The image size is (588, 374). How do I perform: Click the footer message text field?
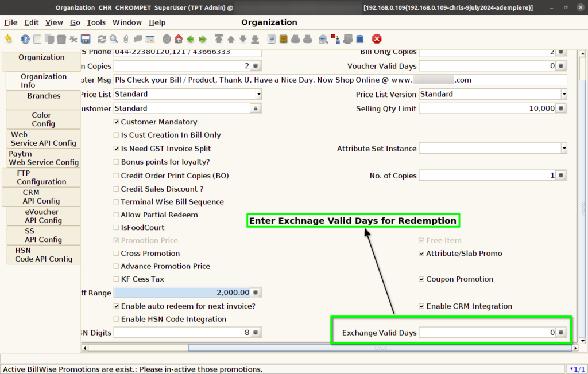340,80
